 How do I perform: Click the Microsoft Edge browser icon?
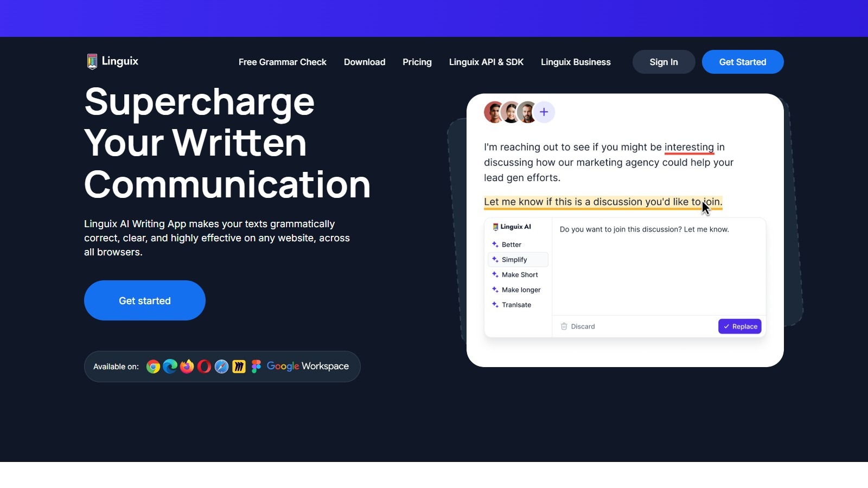170,367
